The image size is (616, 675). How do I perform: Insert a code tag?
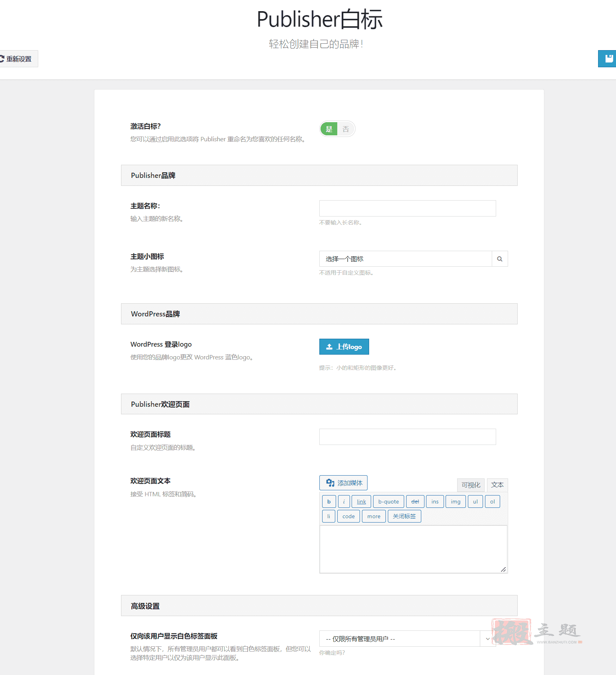point(348,516)
